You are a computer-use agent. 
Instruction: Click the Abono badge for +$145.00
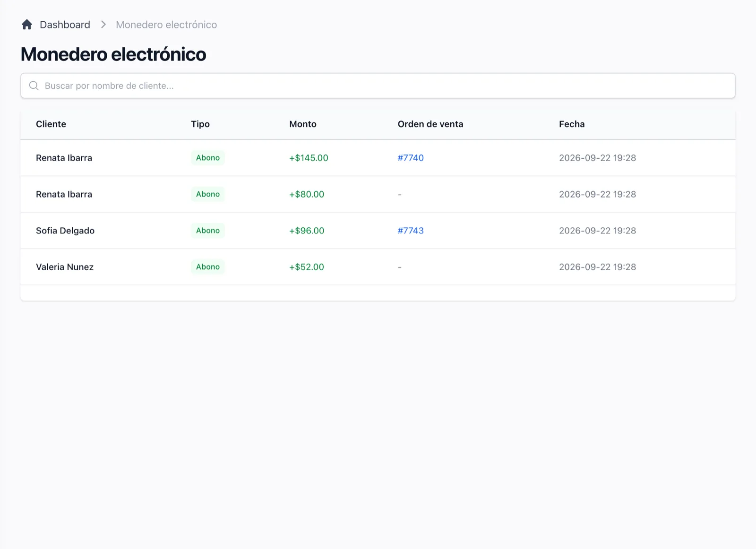coord(208,158)
